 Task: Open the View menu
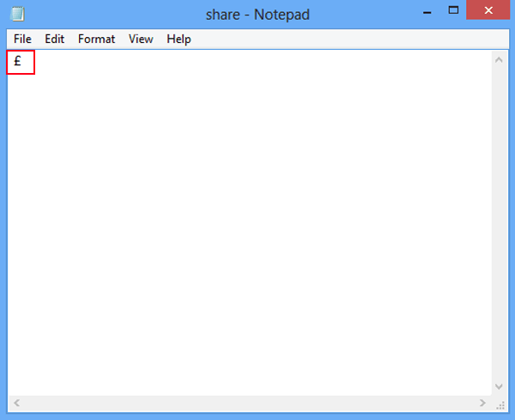(141, 40)
